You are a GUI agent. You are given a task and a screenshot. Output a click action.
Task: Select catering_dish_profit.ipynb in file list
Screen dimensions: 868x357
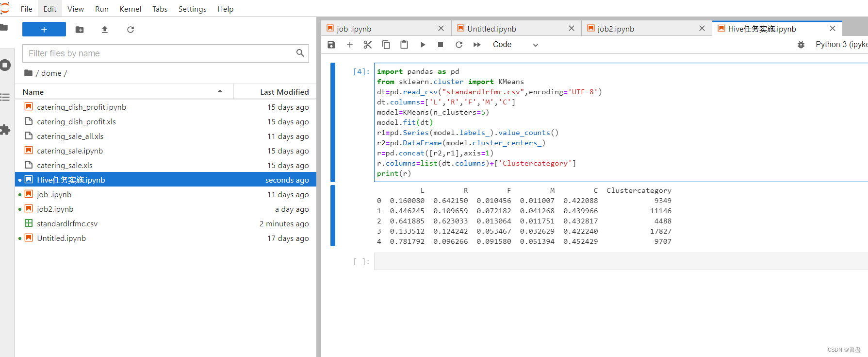point(165,107)
